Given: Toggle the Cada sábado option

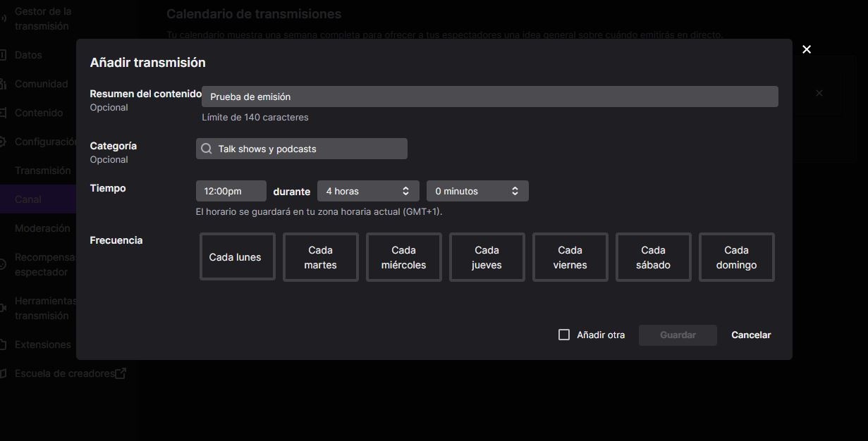Looking at the screenshot, I should click(653, 257).
